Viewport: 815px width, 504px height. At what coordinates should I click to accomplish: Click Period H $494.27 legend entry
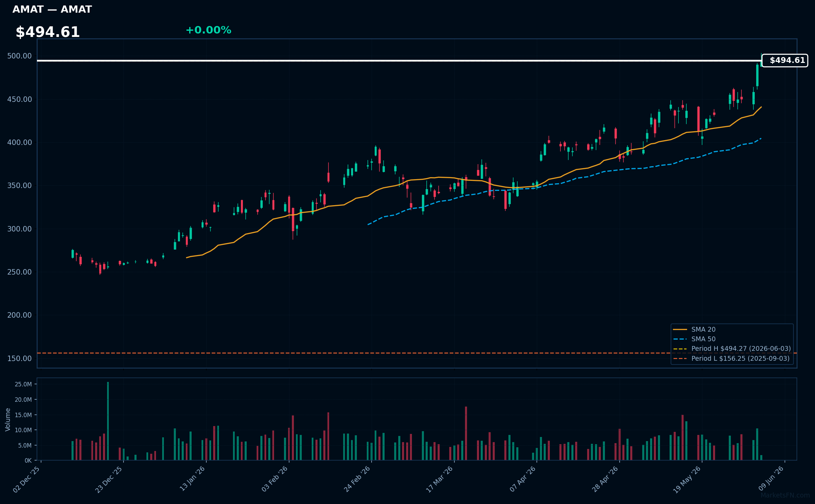point(732,348)
